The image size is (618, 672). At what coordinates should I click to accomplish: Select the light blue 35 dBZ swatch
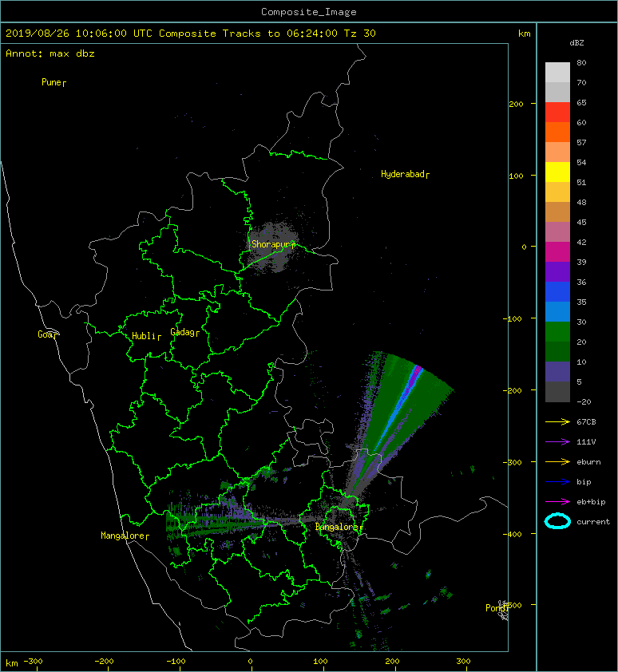pyautogui.click(x=557, y=312)
